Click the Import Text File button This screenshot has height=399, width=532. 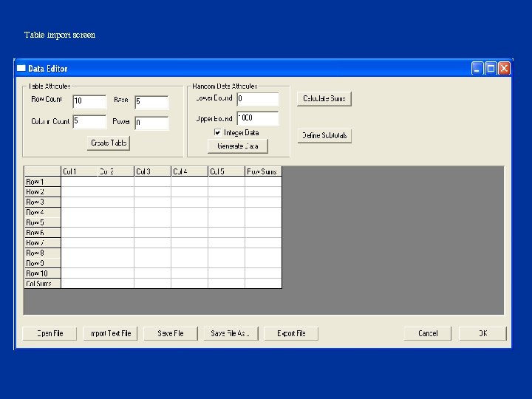click(x=110, y=333)
